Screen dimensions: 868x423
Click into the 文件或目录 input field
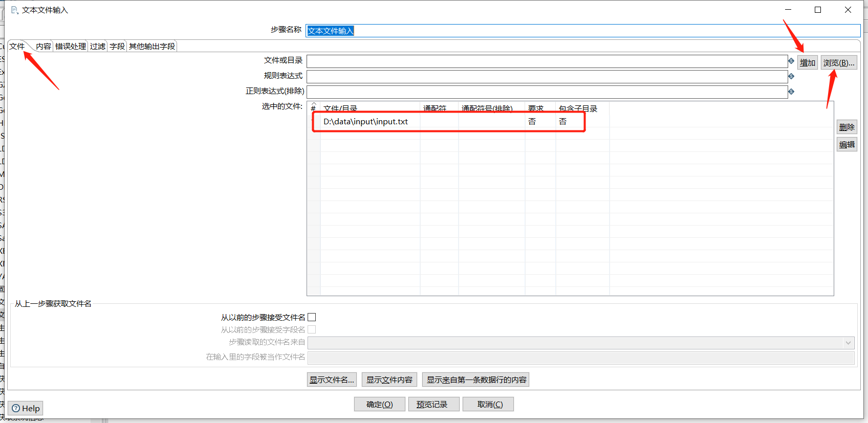pyautogui.click(x=547, y=61)
